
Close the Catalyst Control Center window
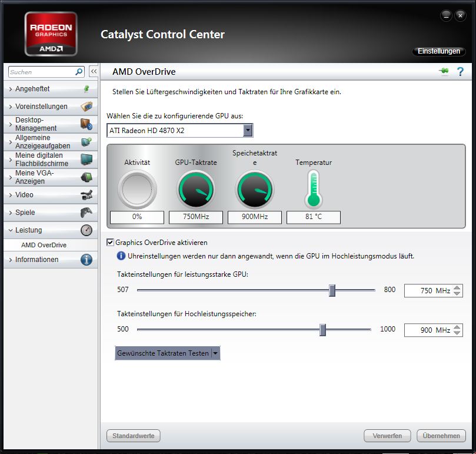(460, 15)
